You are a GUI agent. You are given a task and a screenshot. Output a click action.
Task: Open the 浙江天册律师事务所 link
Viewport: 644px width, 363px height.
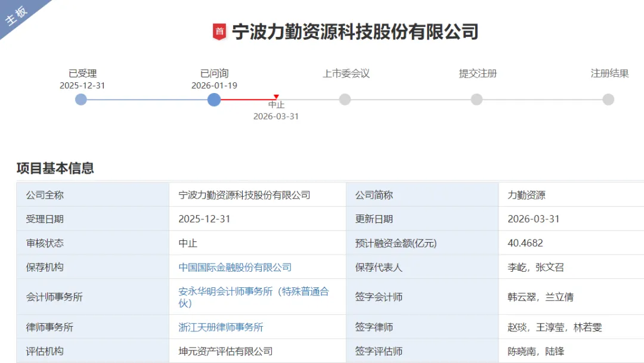221,327
